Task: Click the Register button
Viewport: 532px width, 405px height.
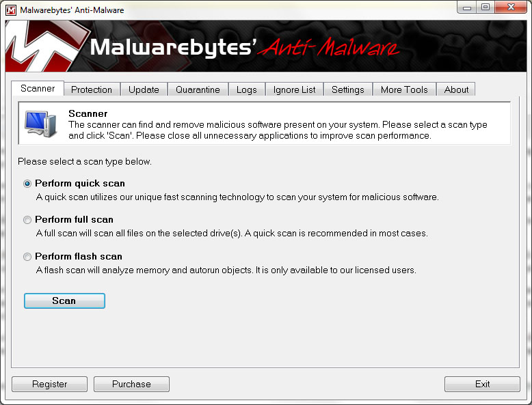Action: click(49, 384)
